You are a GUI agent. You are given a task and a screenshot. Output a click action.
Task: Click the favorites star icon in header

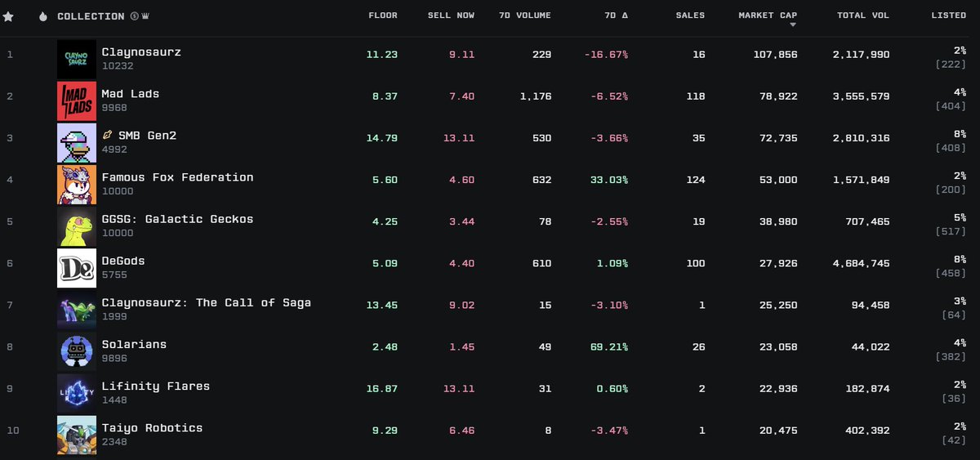pos(8,16)
